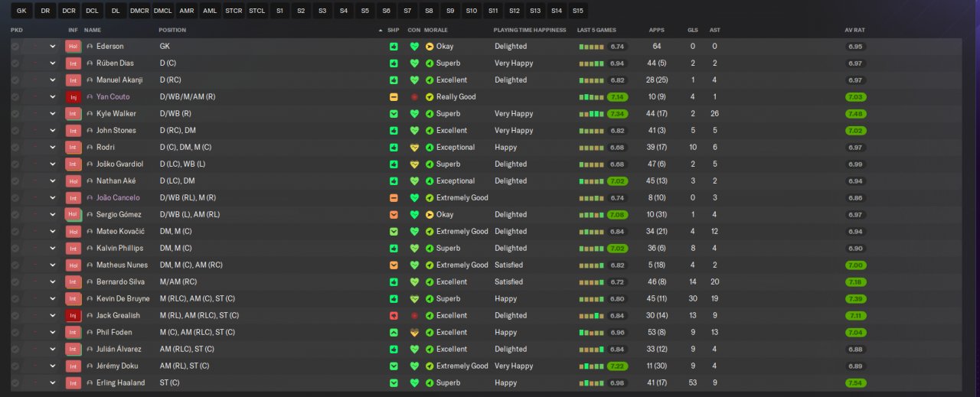This screenshot has width=980, height=397.
Task: Click Sergio Gómez's Okay morale icon
Action: tap(430, 215)
